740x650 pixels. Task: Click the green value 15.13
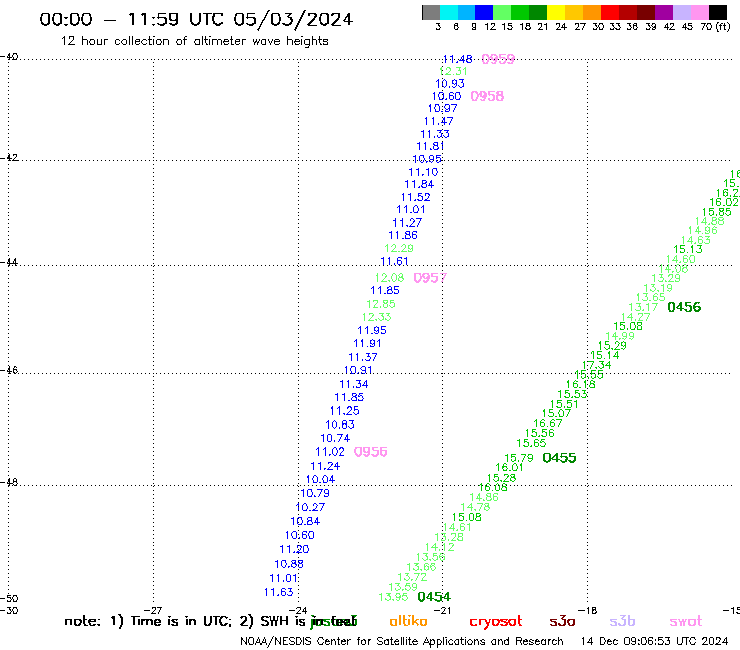click(x=688, y=250)
